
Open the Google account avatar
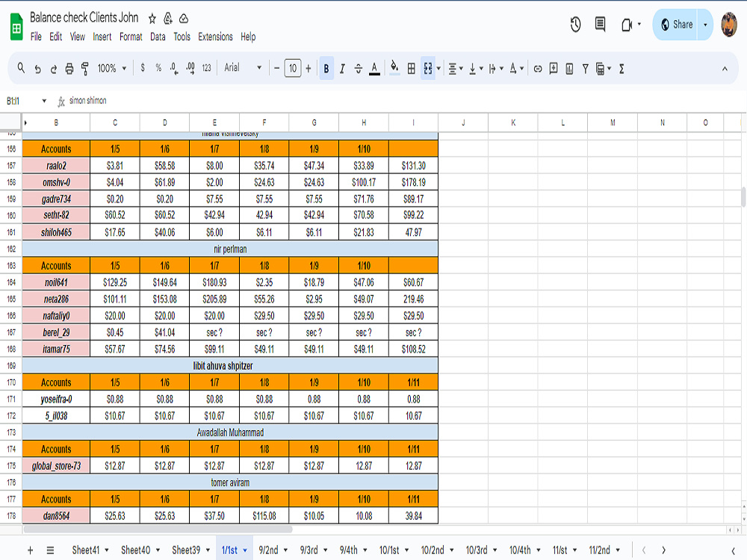pyautogui.click(x=729, y=25)
